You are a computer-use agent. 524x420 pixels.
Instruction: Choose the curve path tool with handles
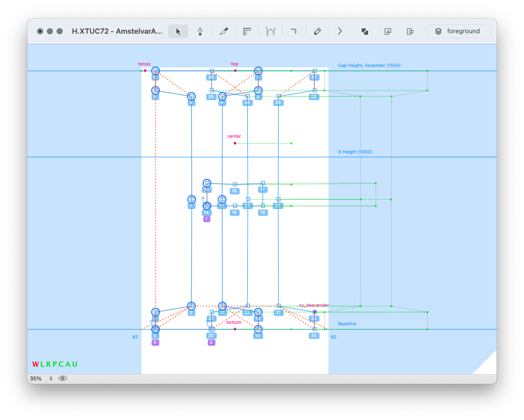(x=270, y=31)
